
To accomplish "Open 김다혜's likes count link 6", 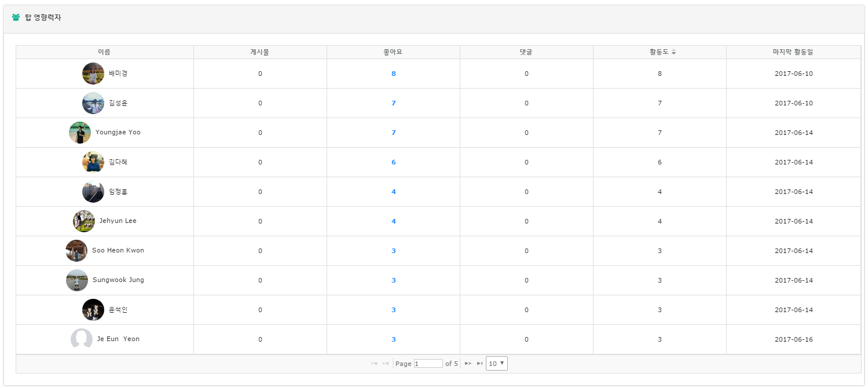I will pos(393,162).
